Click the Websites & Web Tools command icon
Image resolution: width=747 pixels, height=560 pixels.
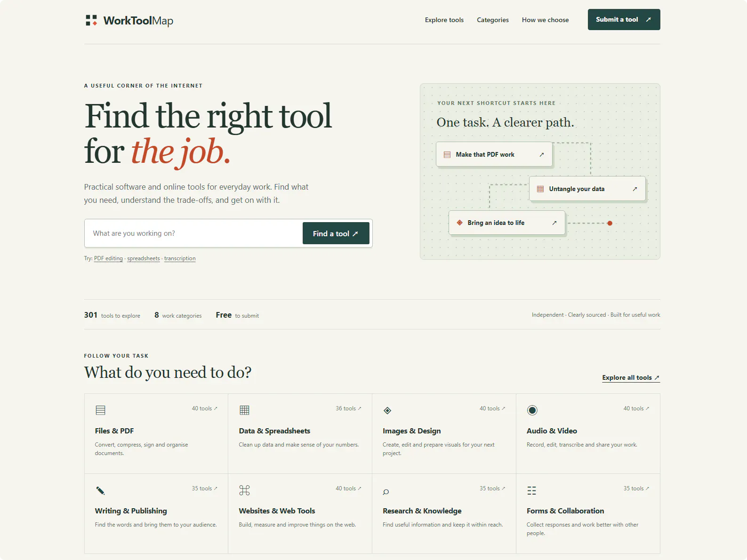tap(244, 490)
